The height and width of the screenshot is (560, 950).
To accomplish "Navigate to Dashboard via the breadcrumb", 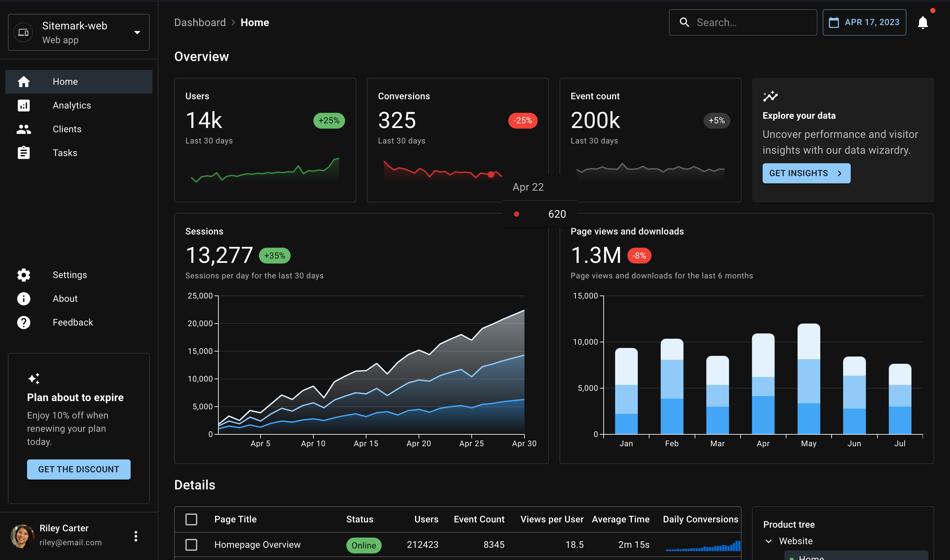I will point(200,22).
